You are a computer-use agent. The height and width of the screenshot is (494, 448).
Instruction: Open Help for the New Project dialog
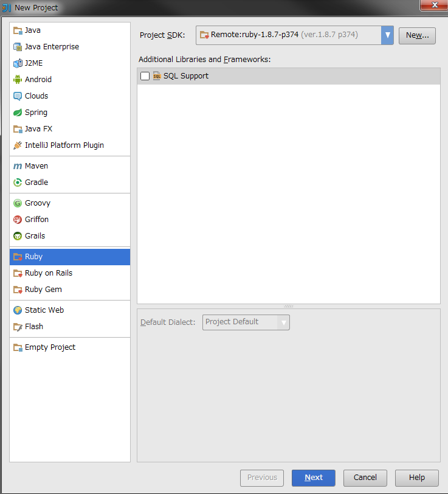coord(417,478)
